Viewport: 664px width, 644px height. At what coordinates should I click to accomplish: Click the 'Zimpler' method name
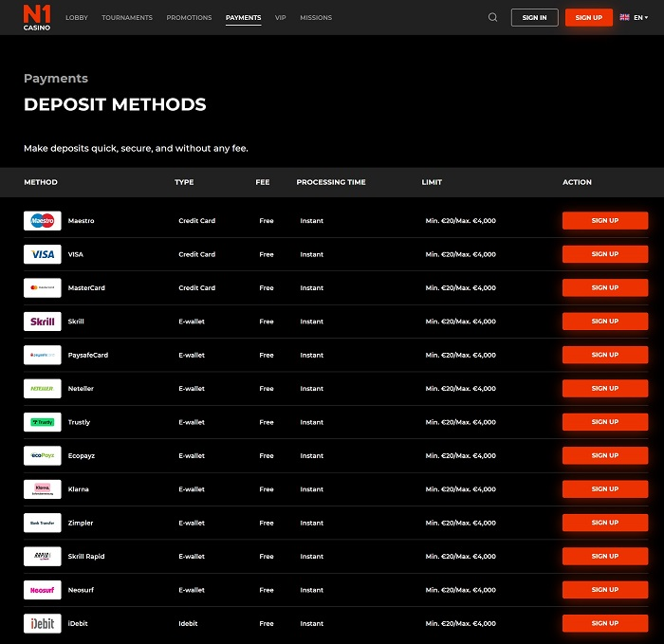81,523
